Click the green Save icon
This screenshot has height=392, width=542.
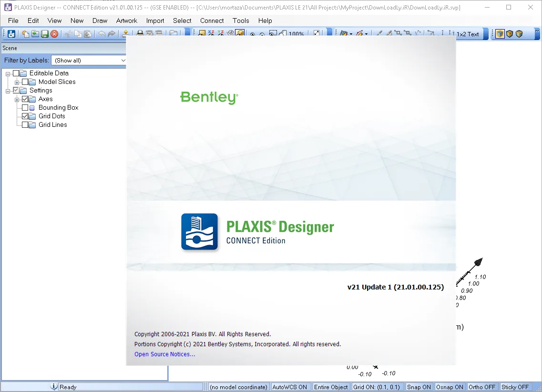coord(45,34)
